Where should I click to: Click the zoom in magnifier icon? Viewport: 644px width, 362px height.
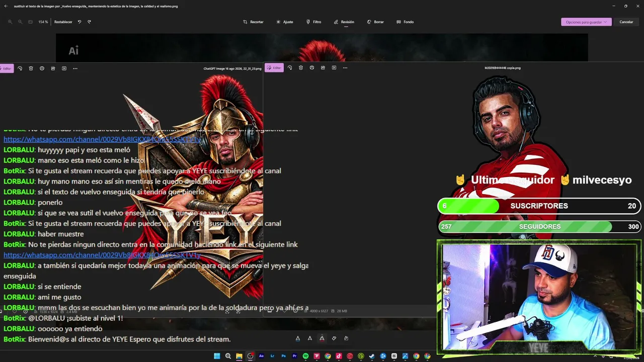[x=10, y=22]
